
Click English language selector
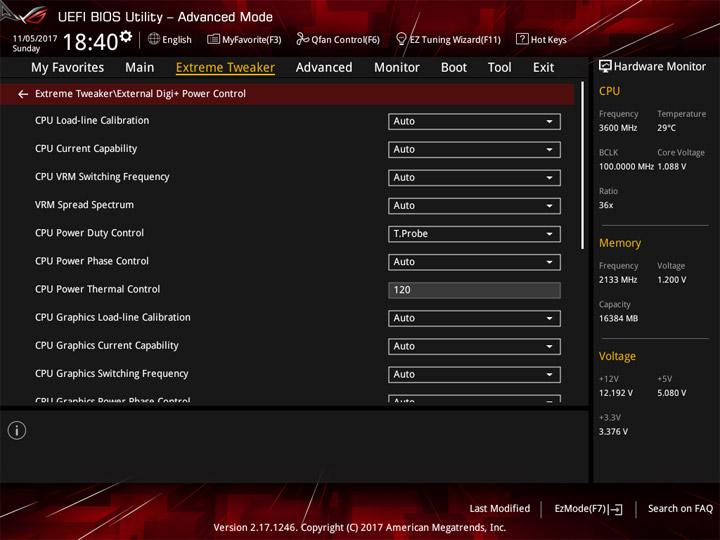[176, 40]
